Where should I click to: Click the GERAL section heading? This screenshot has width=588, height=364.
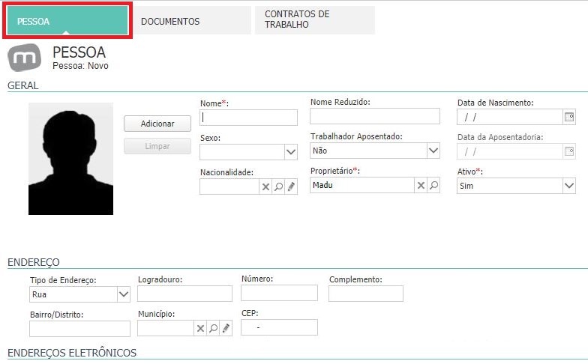click(x=22, y=85)
